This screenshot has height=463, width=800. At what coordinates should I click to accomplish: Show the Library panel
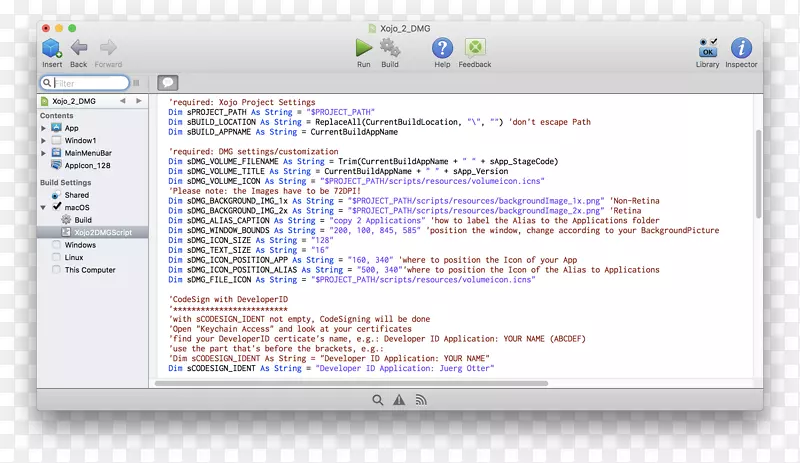coord(707,47)
